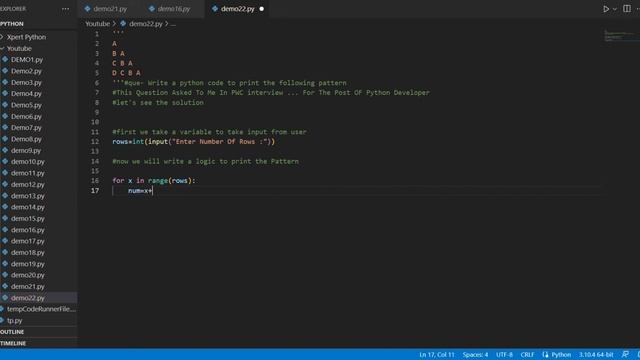Open Ln 17, Col 11 go-to-line
This screenshot has height=360, width=640.
coord(437,354)
